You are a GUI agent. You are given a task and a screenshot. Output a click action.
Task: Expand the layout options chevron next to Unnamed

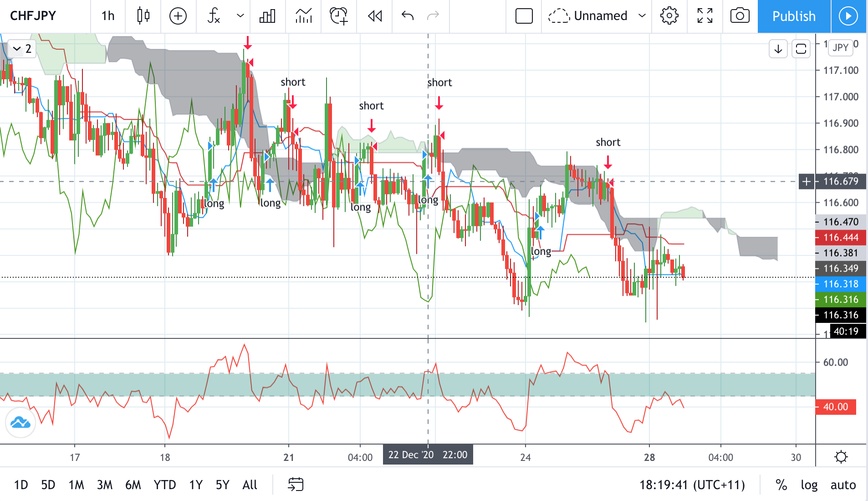642,16
